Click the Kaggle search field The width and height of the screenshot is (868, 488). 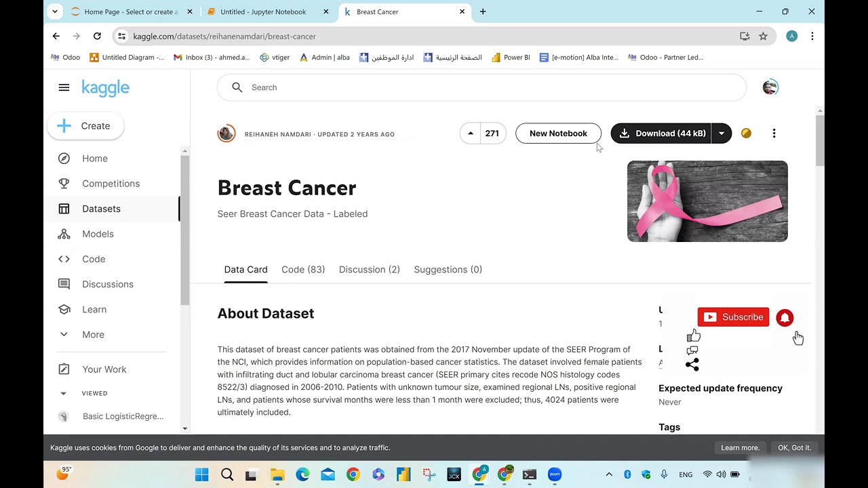[x=481, y=87]
